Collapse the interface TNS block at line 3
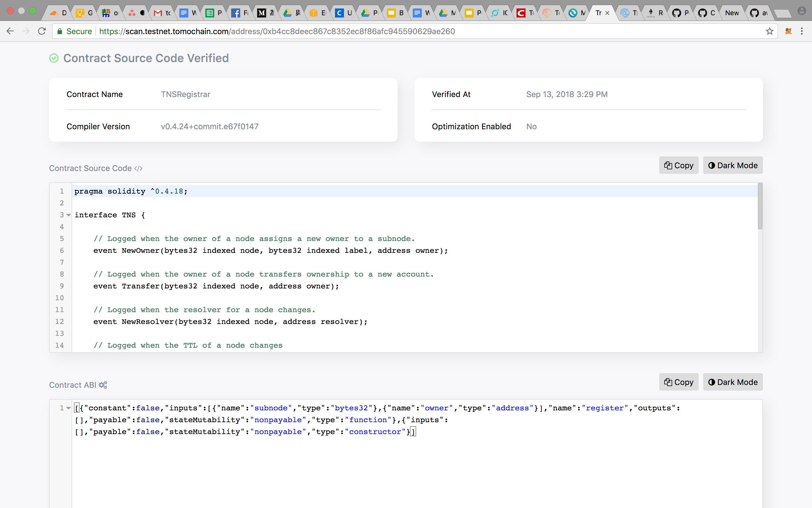Image resolution: width=812 pixels, height=508 pixels. 69,215
